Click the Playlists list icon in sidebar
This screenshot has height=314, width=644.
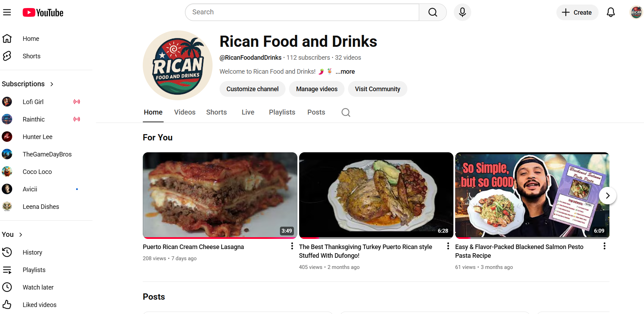pyautogui.click(x=7, y=270)
